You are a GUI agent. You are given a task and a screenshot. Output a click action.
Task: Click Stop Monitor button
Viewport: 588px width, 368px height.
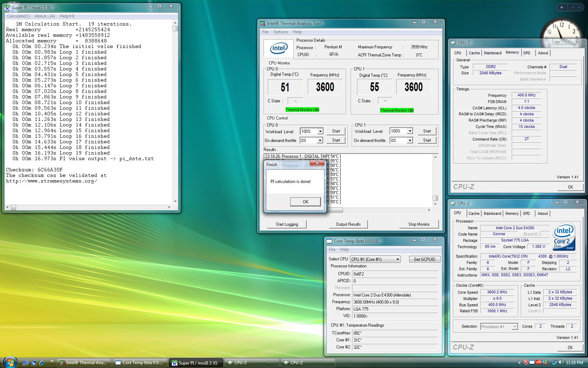(419, 224)
